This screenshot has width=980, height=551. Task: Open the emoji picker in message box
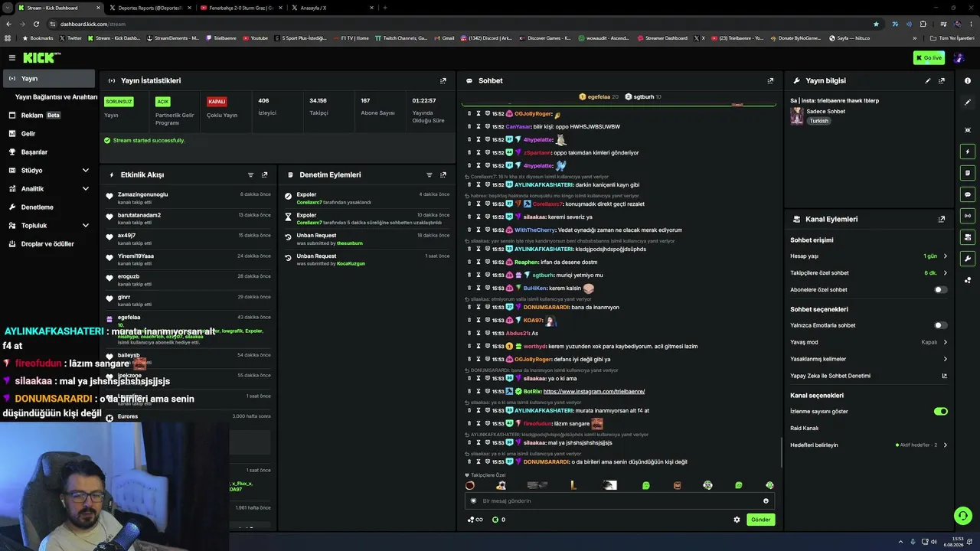[766, 501]
